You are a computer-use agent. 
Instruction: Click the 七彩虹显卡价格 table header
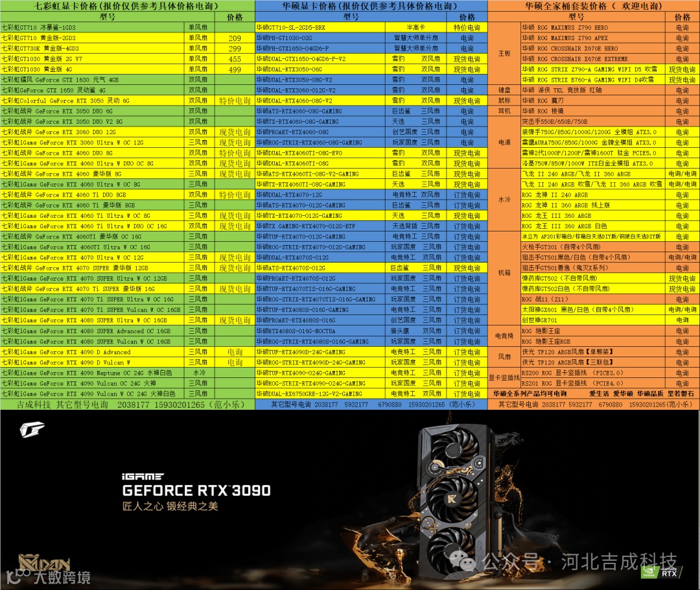(x=127, y=6)
